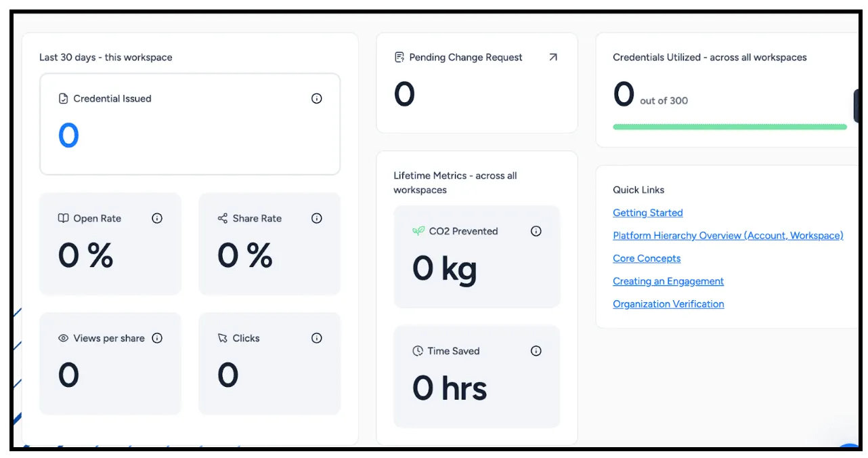Follow the Core Concepts link
Screen dimensions: 868x458
(x=647, y=258)
